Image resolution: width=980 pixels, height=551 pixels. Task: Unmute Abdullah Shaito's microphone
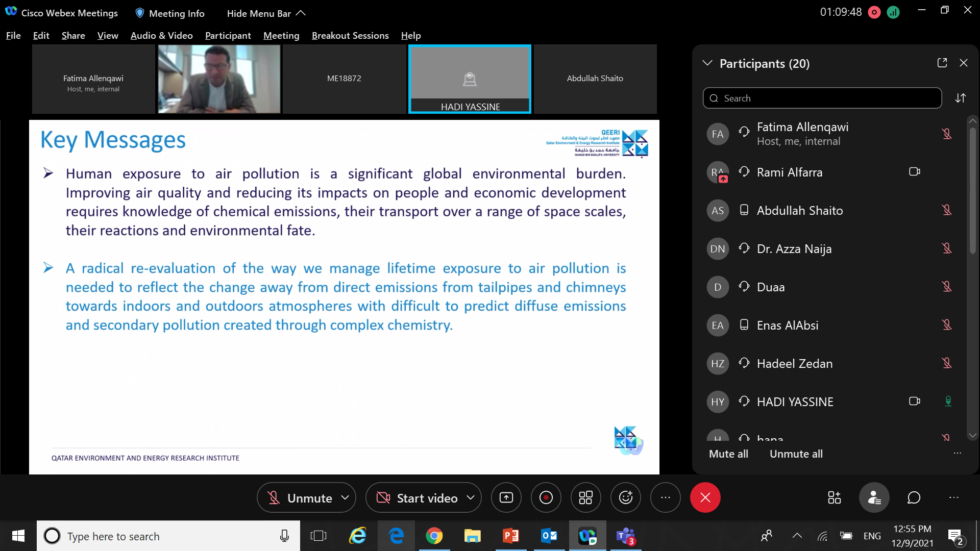[947, 210]
